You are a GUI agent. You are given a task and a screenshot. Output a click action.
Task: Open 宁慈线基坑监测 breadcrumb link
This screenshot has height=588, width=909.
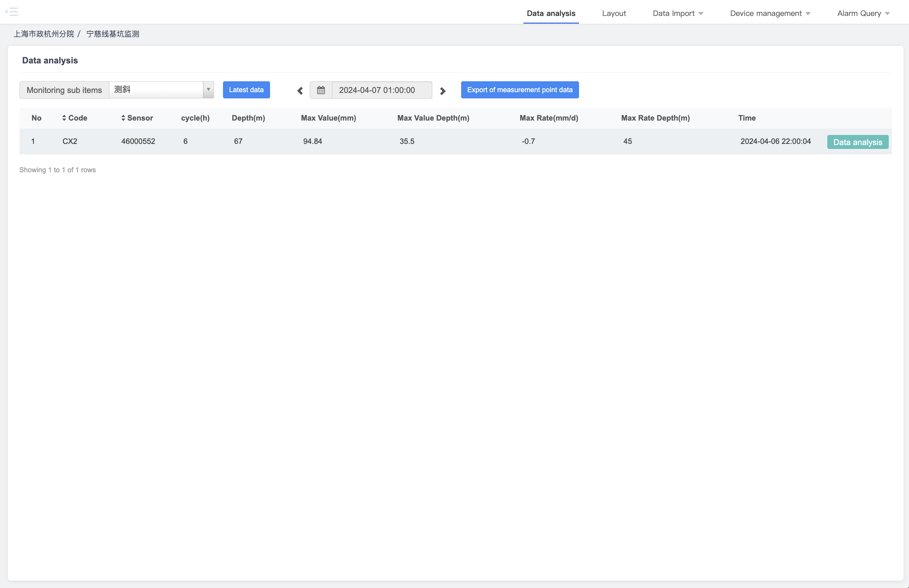[112, 34]
